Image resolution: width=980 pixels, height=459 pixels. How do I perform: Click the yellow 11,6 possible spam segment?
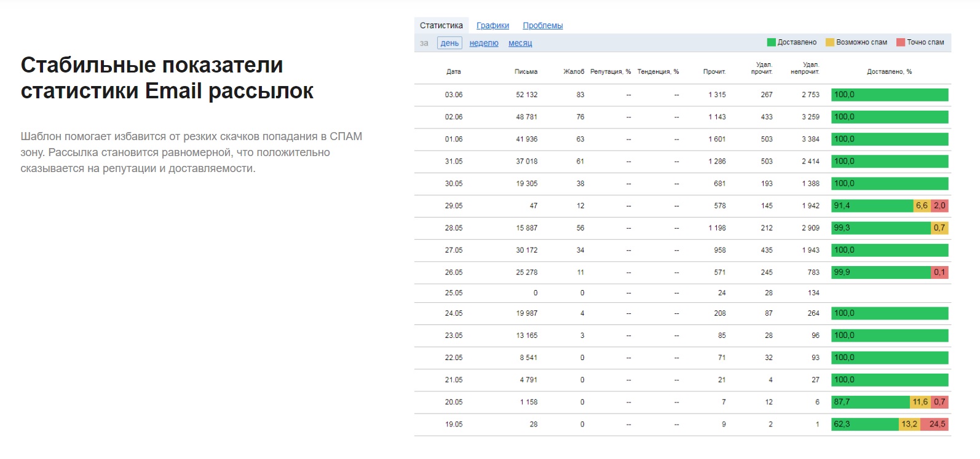pyautogui.click(x=920, y=402)
